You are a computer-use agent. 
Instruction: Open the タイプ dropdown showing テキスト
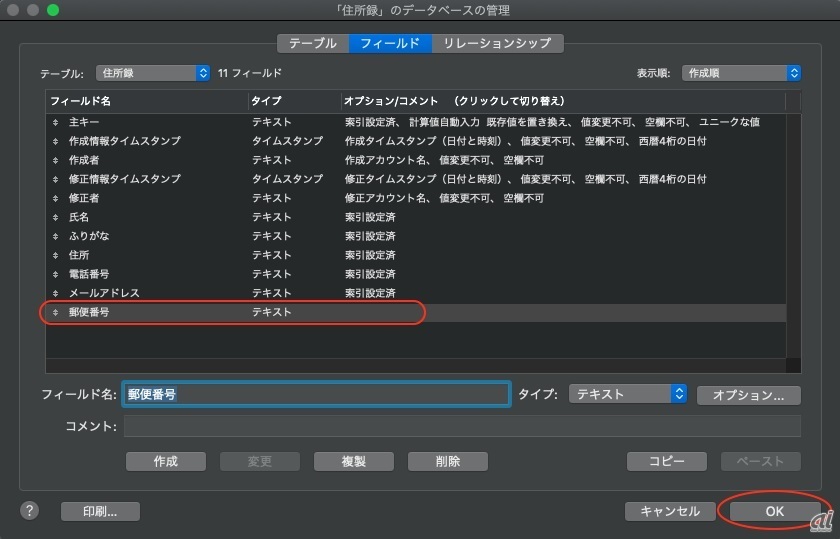(627, 394)
